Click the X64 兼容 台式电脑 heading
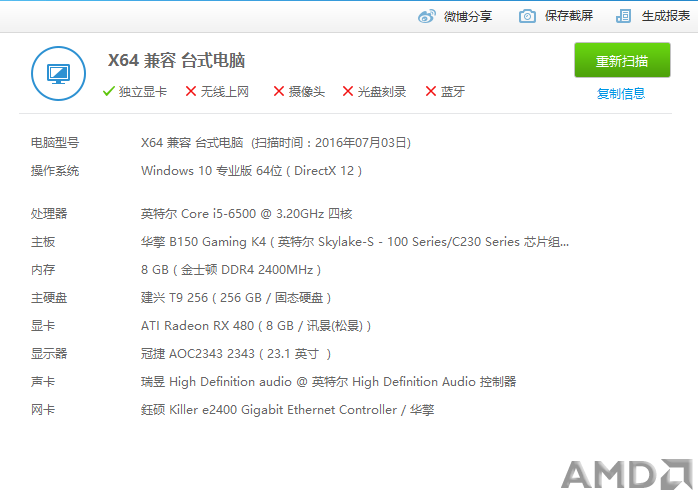 pyautogui.click(x=176, y=60)
